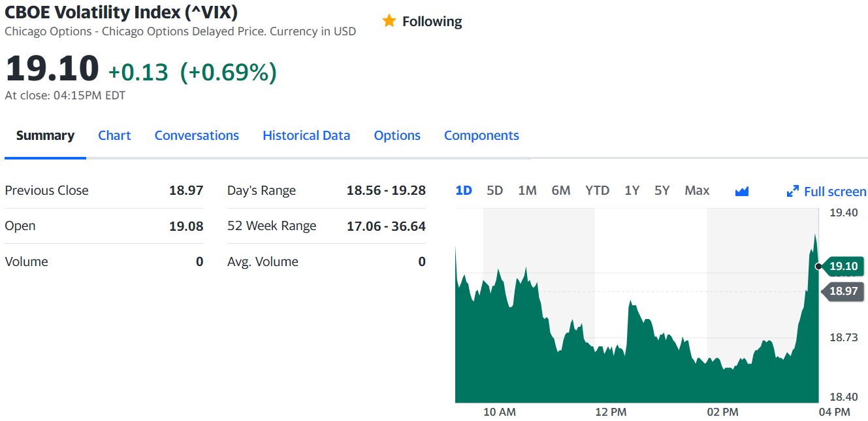Set chart range to 1Y

click(x=632, y=190)
